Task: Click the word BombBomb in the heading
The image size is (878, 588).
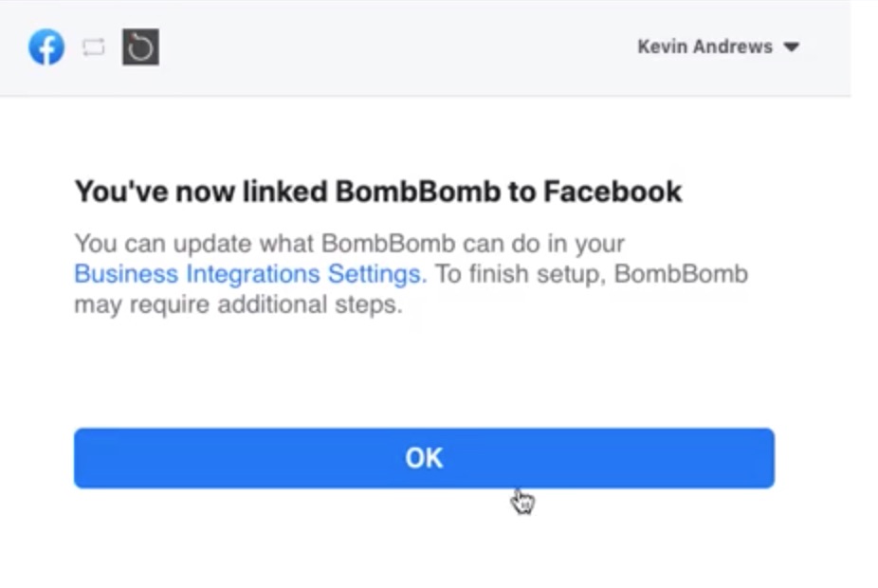Action: point(418,192)
